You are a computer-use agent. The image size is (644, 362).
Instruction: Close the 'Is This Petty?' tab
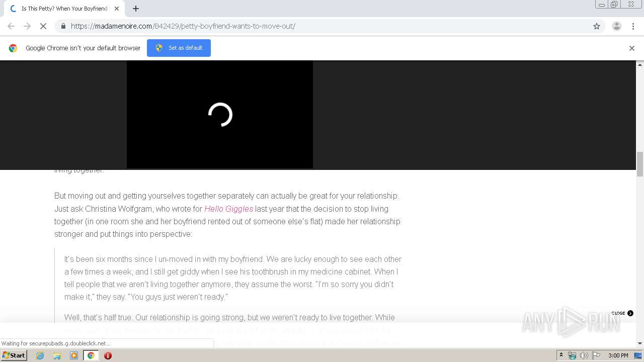(117, 9)
